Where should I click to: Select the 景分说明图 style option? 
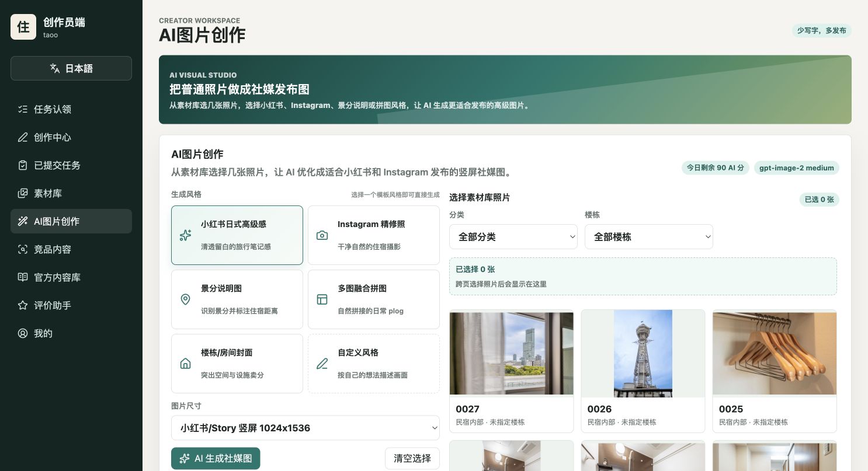tap(237, 299)
